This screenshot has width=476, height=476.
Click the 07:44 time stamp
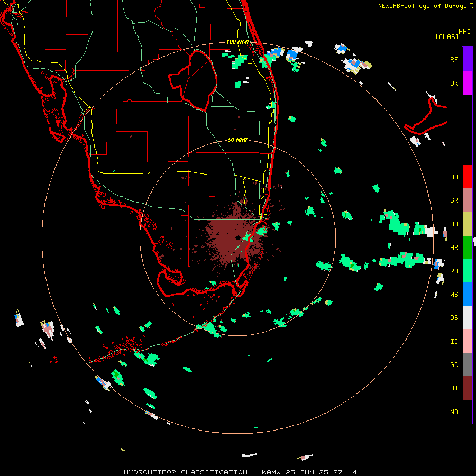(x=345, y=472)
